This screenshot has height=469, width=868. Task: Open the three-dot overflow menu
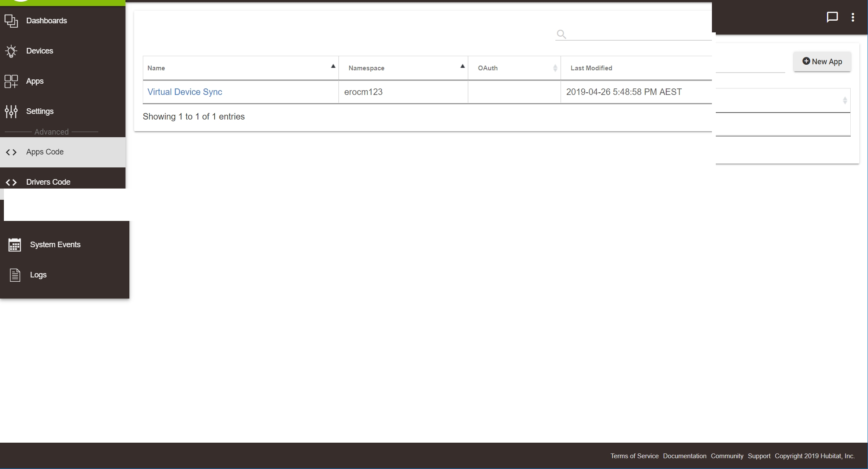852,17
